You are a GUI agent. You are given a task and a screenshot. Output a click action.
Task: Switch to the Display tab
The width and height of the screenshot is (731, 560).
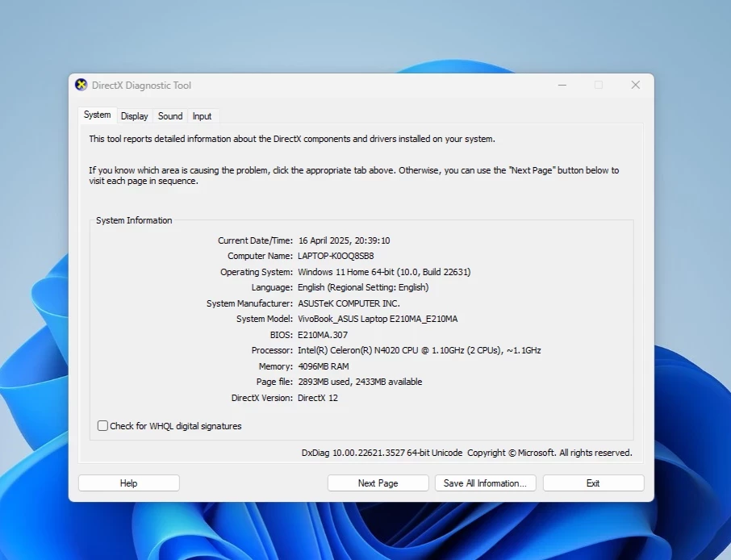pos(134,116)
